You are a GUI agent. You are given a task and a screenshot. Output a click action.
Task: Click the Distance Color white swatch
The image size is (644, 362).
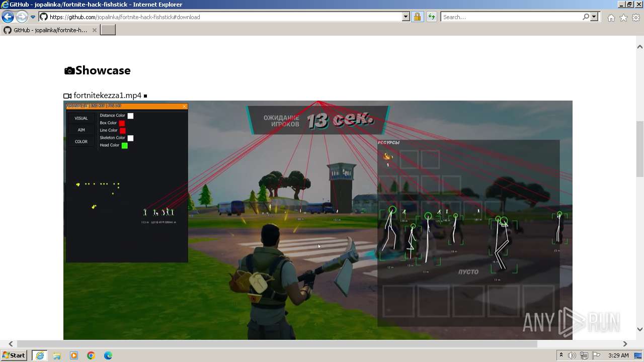[130, 116]
